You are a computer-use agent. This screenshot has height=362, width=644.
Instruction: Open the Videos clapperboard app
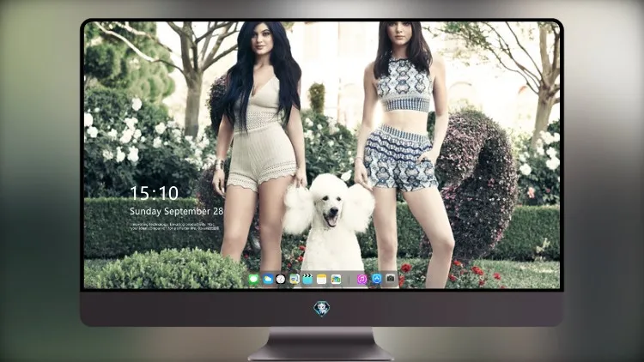pyautogui.click(x=307, y=280)
